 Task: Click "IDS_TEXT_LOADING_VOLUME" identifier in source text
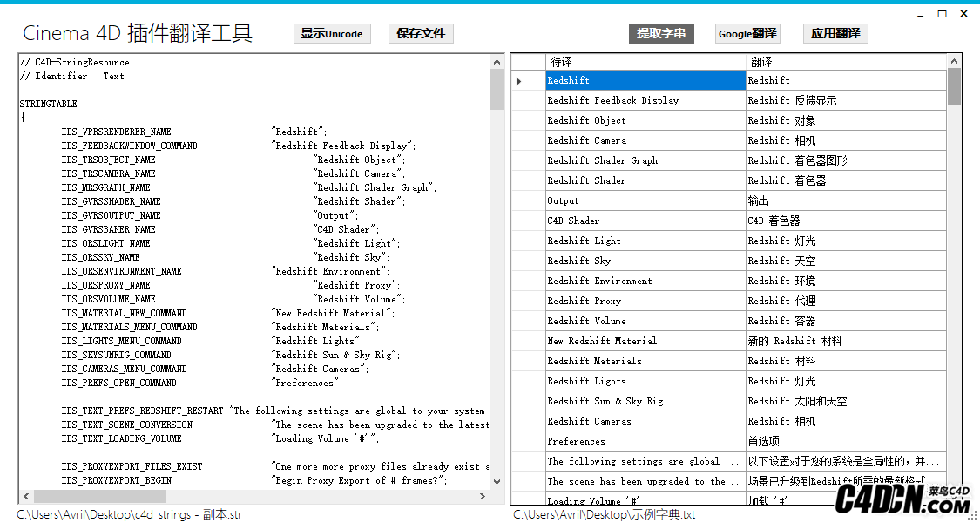[x=121, y=438]
